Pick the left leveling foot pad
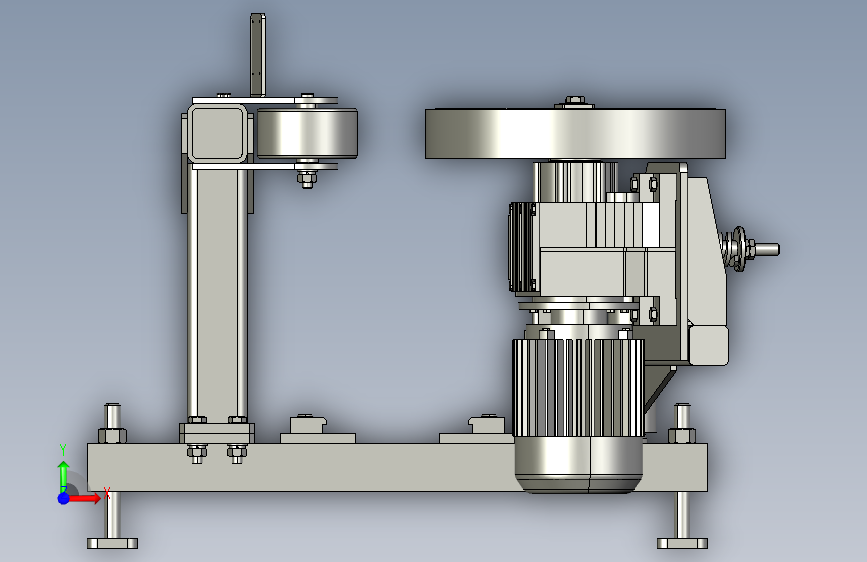The width and height of the screenshot is (867, 562). (x=112, y=543)
